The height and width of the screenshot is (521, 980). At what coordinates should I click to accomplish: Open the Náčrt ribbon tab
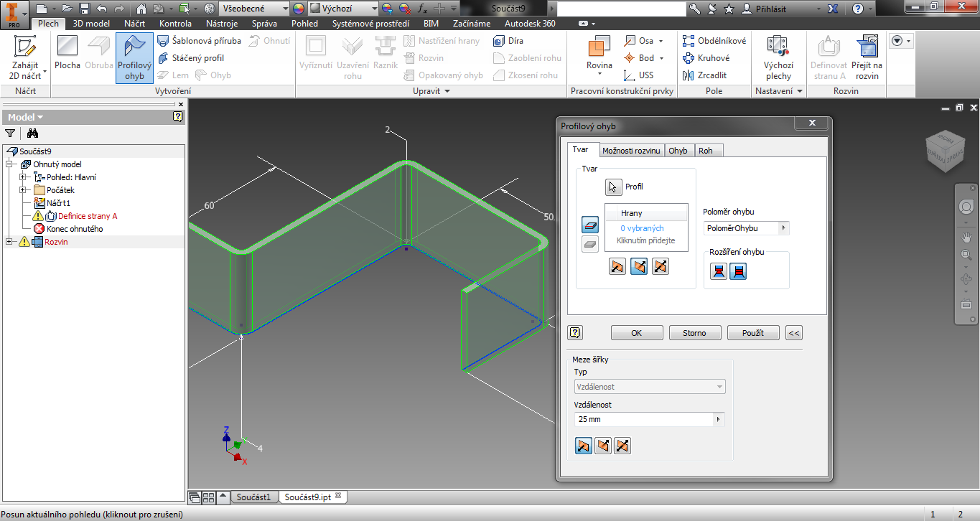134,23
